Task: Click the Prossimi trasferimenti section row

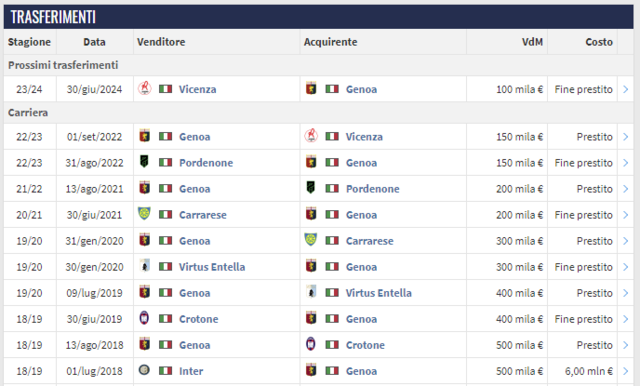Action: [x=318, y=65]
